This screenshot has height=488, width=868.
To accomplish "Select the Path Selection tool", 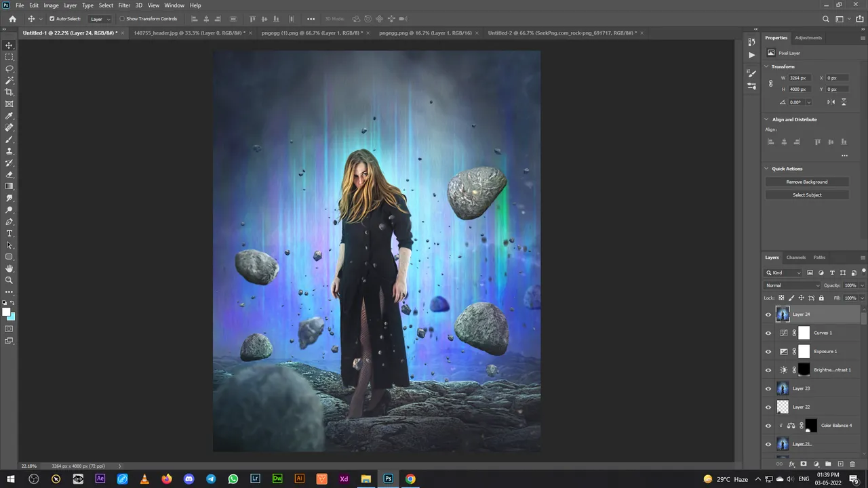I will coord(9,245).
